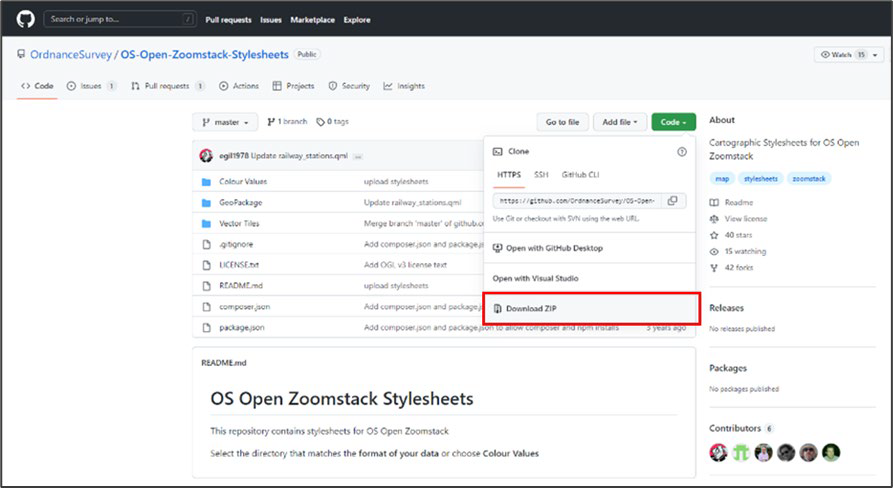Open the Projects tab
This screenshot has height=488, width=893.
point(293,86)
